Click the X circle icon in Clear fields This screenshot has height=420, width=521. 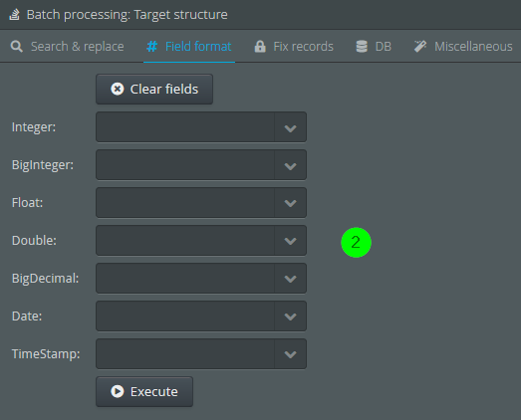(x=118, y=89)
